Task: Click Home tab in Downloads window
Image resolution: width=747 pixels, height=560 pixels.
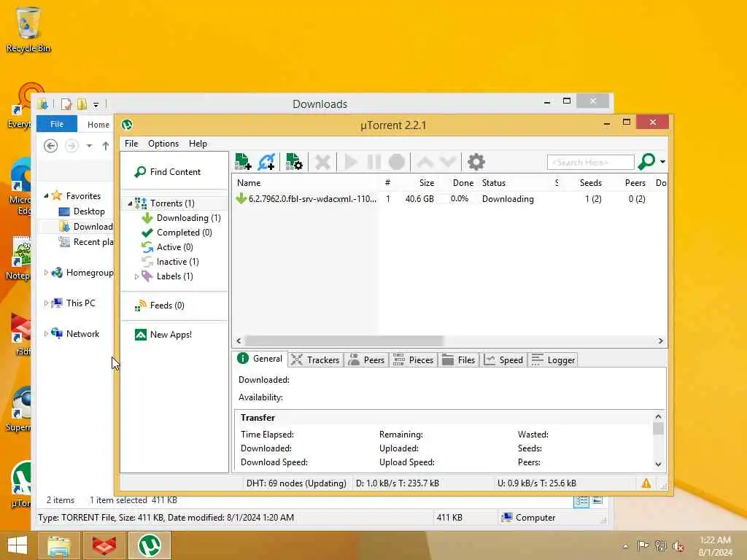Action: (98, 124)
